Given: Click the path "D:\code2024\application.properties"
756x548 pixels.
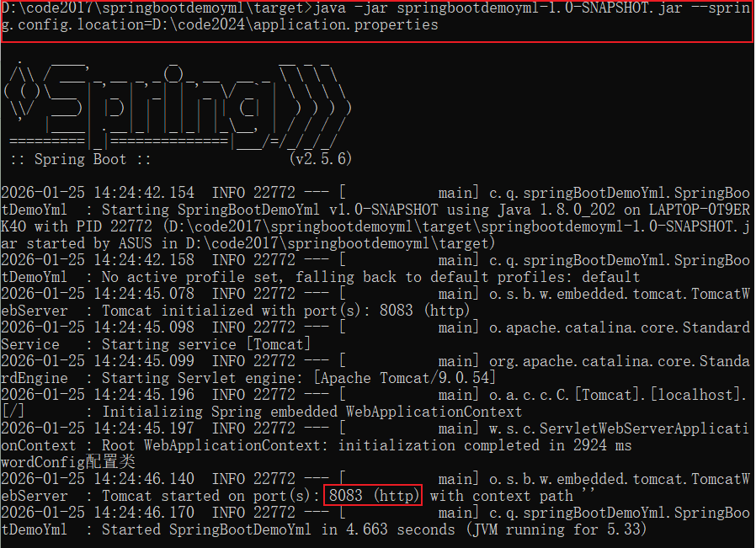Looking at the screenshot, I should [x=295, y=25].
